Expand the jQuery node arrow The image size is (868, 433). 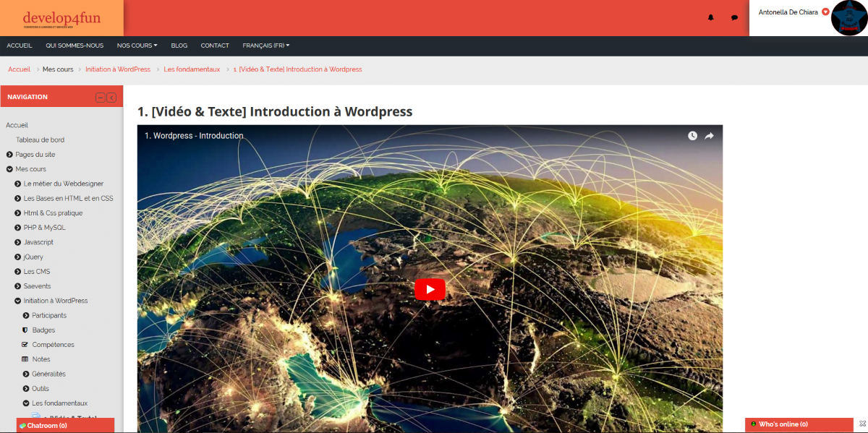(17, 257)
